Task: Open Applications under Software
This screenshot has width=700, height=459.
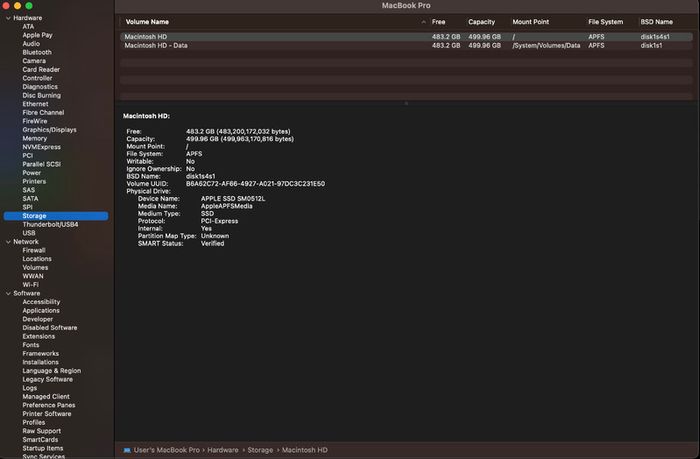Action: [41, 311]
